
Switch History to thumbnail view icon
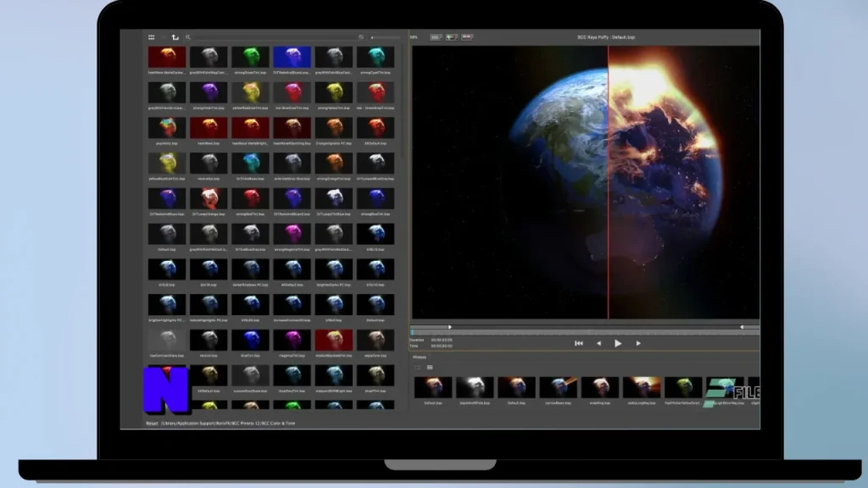point(418,368)
